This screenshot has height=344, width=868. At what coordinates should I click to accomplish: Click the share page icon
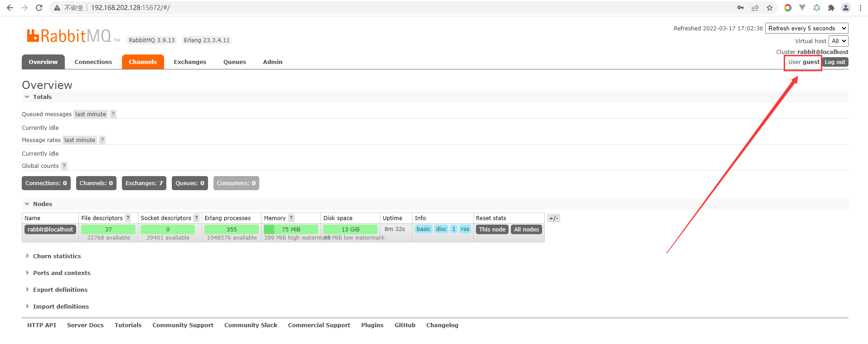[x=755, y=8]
